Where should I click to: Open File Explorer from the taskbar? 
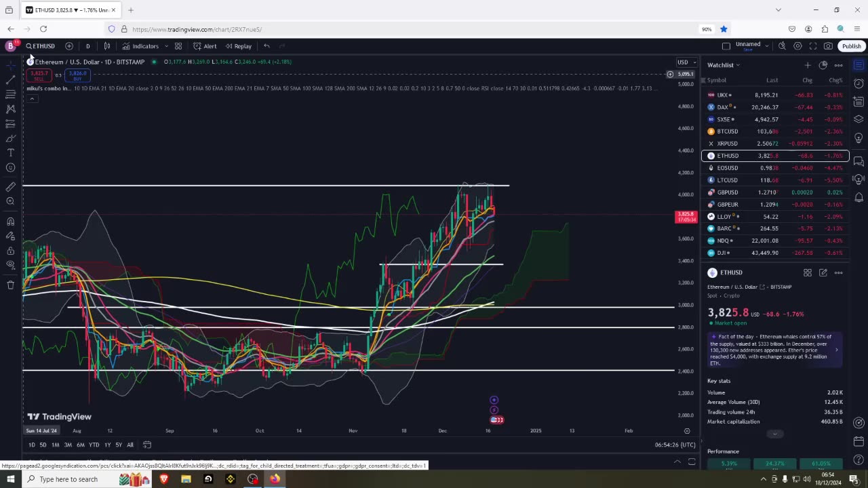(186, 479)
